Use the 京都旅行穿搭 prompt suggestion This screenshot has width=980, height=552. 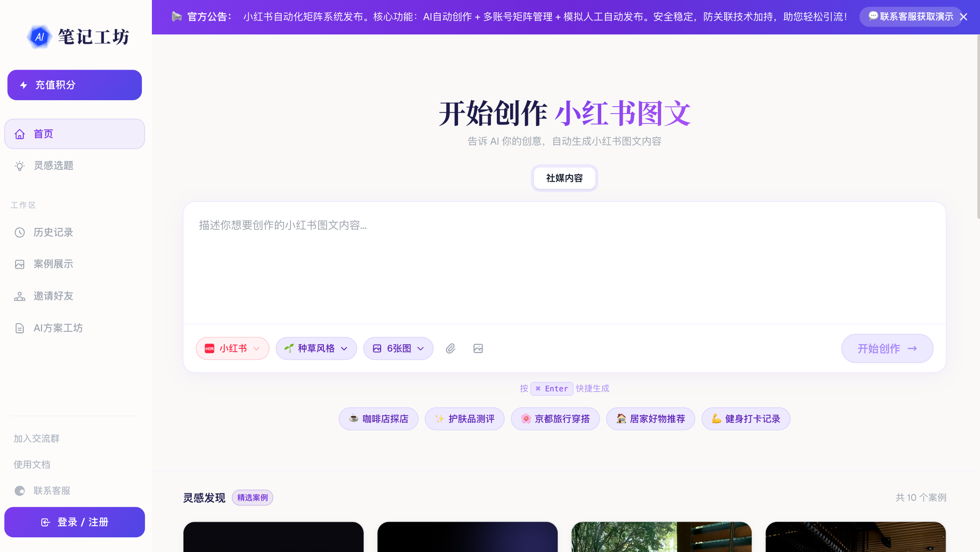point(555,419)
